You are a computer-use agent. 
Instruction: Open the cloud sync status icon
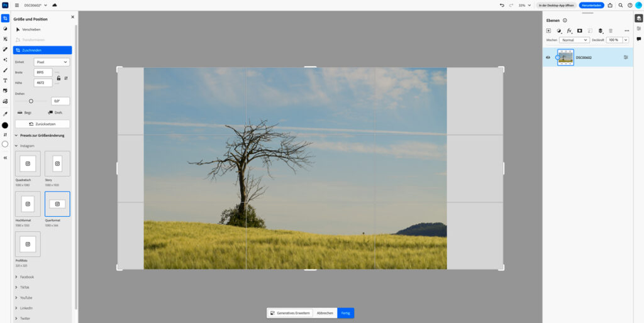pos(55,5)
